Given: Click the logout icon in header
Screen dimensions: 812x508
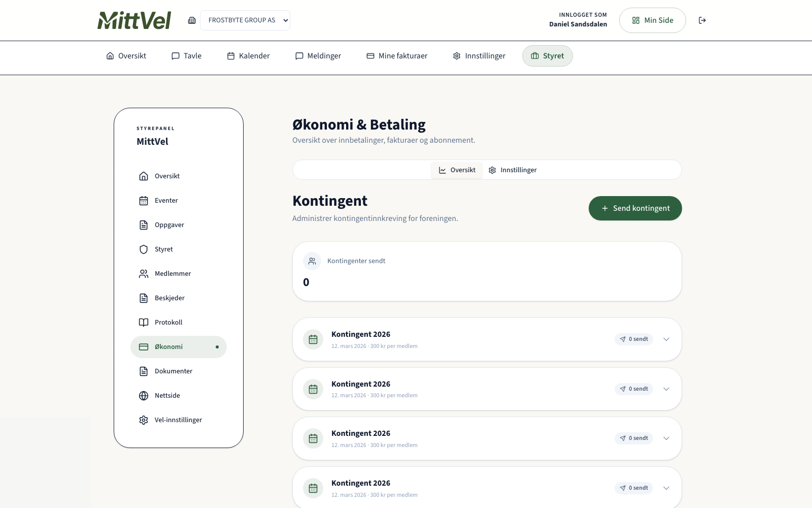Looking at the screenshot, I should (702, 20).
